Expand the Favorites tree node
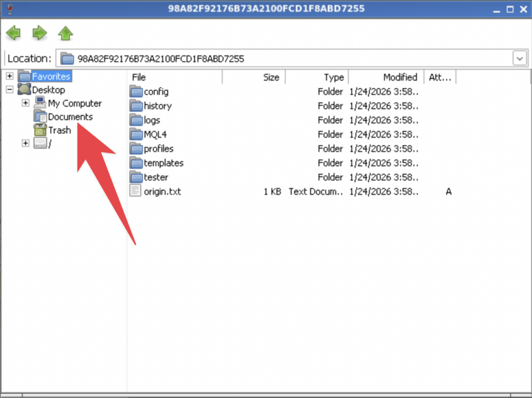Screen dimensions: 532x398 10,76
